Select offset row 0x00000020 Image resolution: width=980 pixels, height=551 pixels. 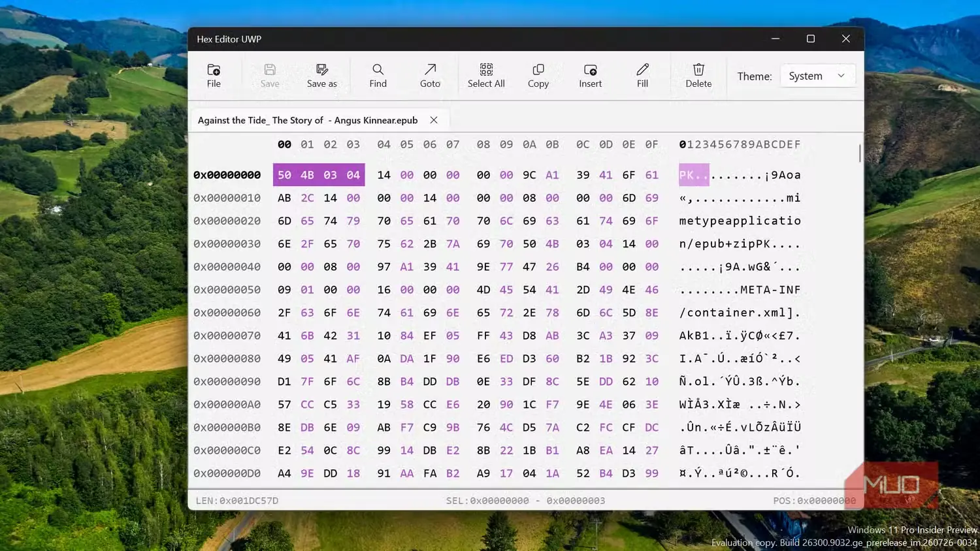pos(227,221)
